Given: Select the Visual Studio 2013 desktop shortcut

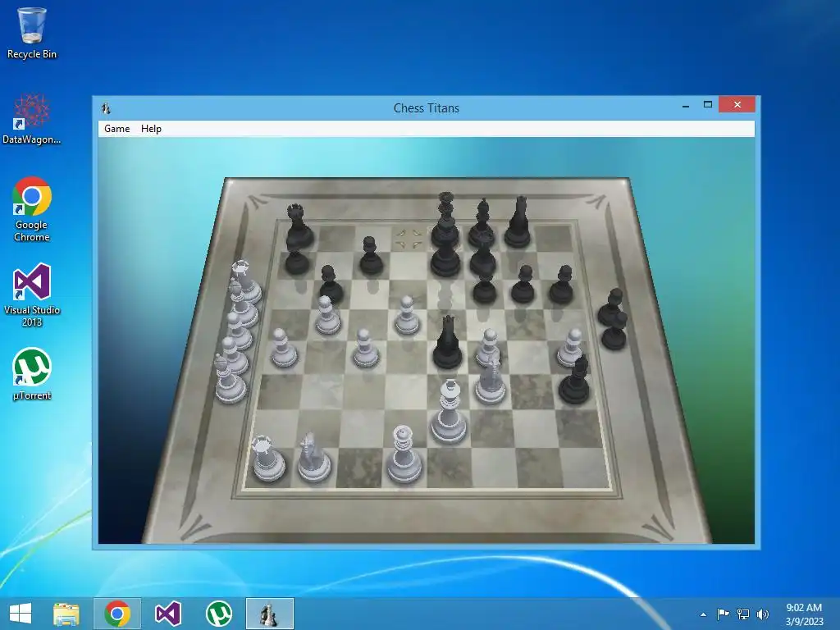Looking at the screenshot, I should tap(31, 294).
